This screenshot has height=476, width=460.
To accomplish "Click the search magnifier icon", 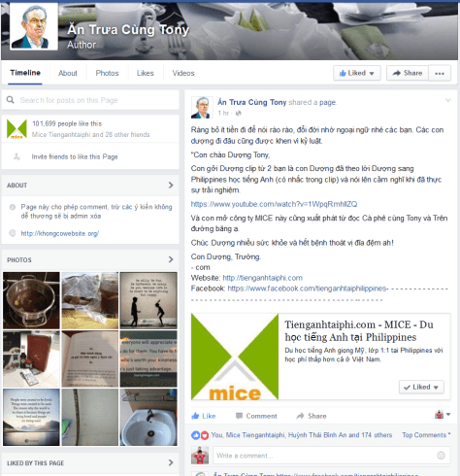I will point(11,100).
